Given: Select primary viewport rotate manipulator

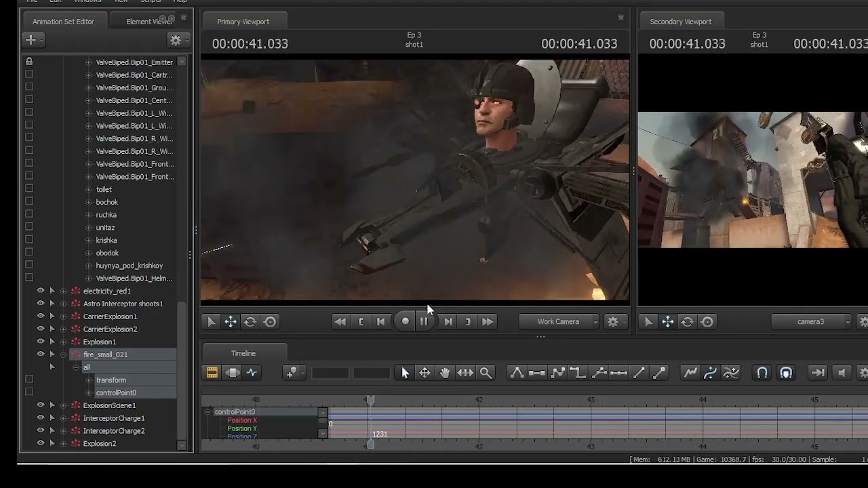Looking at the screenshot, I should point(250,322).
